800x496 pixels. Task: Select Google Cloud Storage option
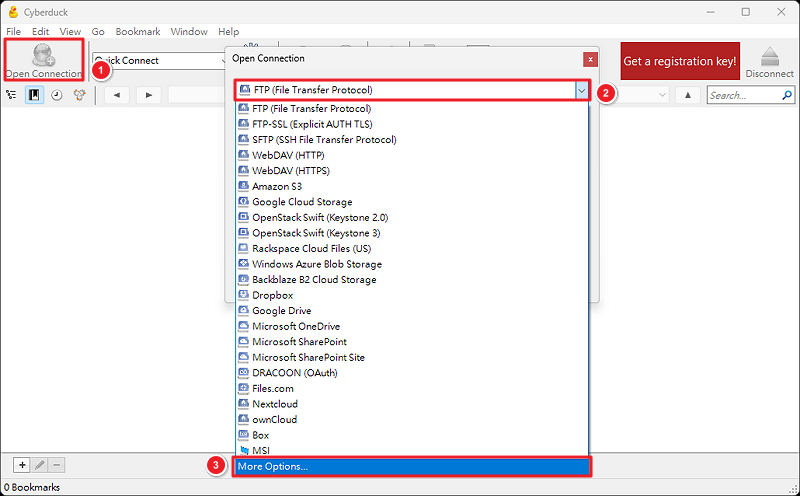(x=412, y=202)
